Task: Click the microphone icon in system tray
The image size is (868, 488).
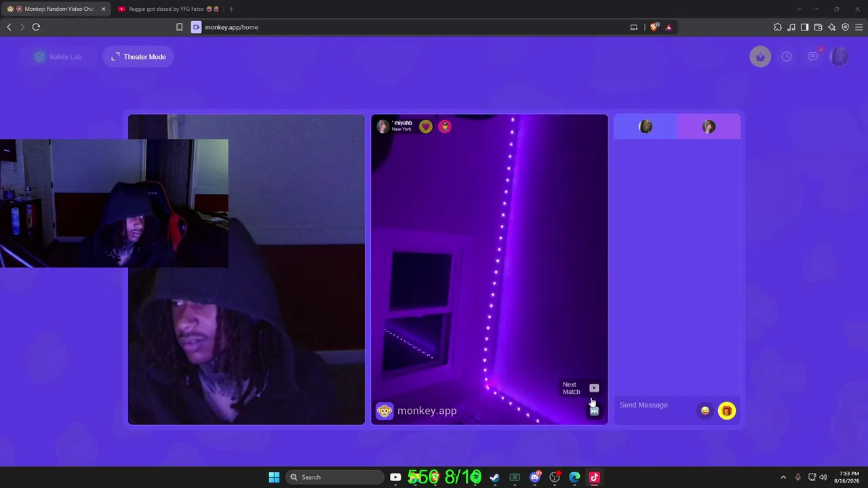Action: (797, 477)
